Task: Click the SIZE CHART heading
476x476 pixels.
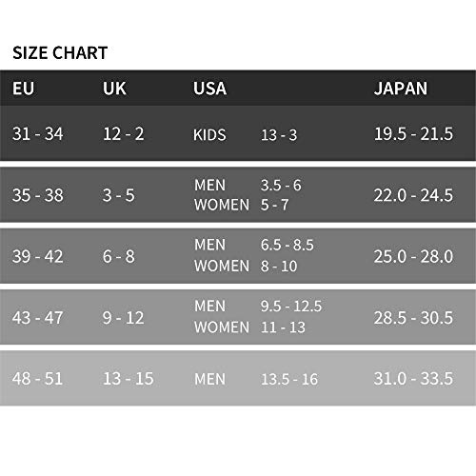Action: [60, 52]
